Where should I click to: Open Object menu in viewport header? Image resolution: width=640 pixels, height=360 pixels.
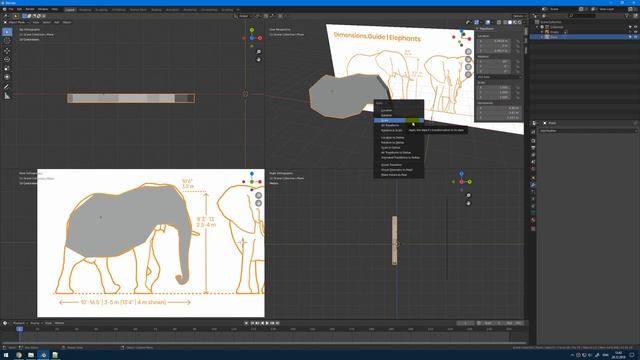[x=67, y=22]
